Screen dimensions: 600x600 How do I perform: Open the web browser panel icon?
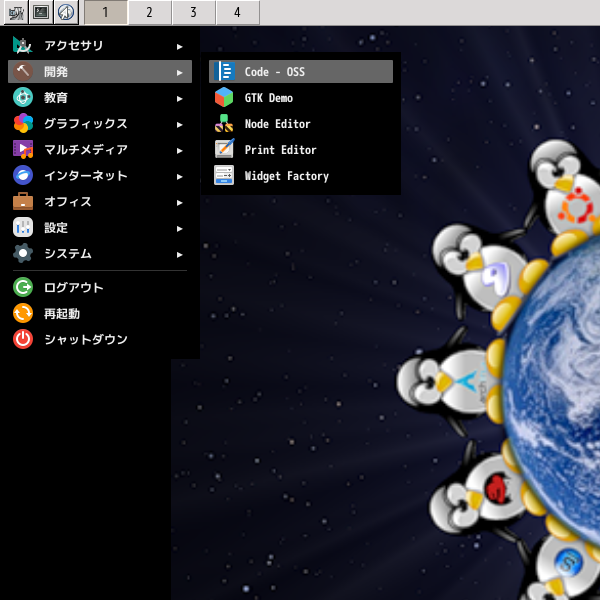point(66,12)
